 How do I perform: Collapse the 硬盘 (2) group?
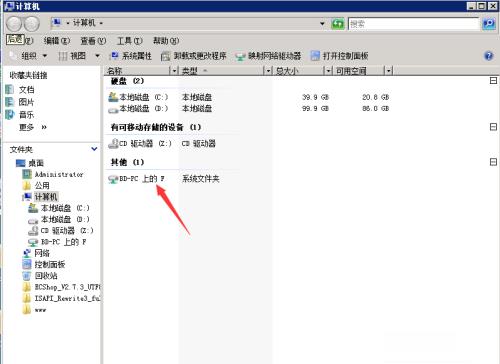click(x=493, y=80)
